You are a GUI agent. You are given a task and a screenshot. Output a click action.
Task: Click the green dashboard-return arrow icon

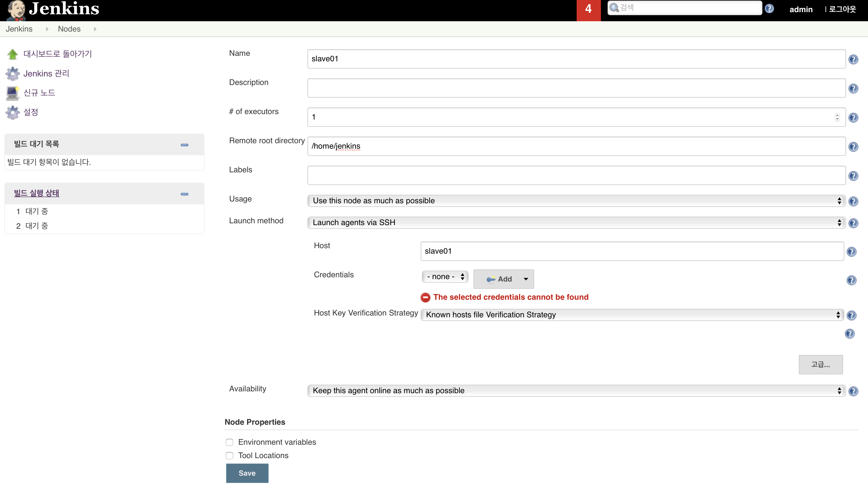tap(13, 54)
